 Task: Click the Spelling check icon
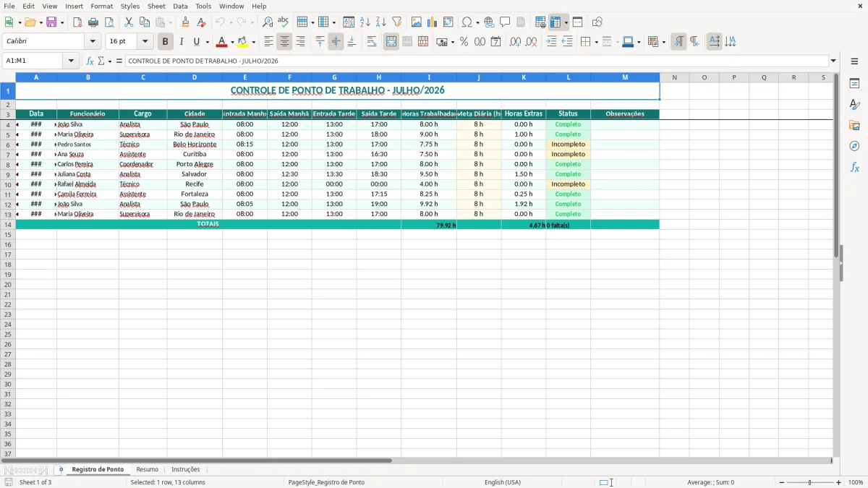[284, 22]
